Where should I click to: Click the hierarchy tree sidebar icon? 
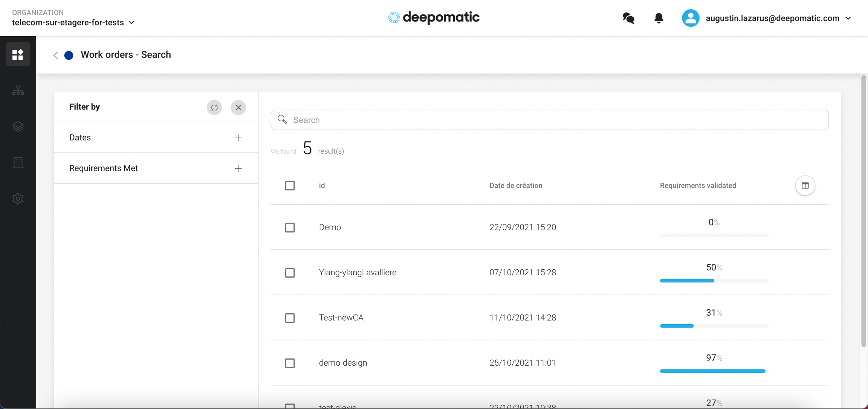pos(18,90)
